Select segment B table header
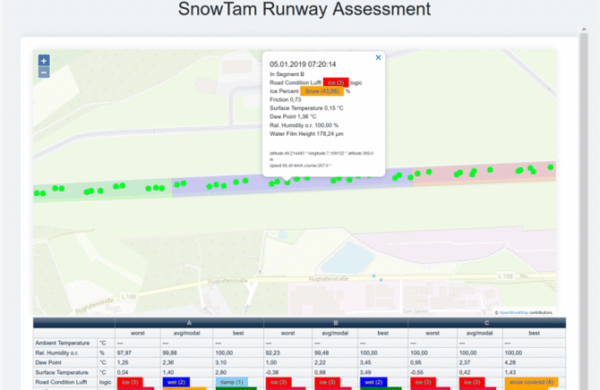The height and width of the screenshot is (390, 600). click(x=336, y=323)
